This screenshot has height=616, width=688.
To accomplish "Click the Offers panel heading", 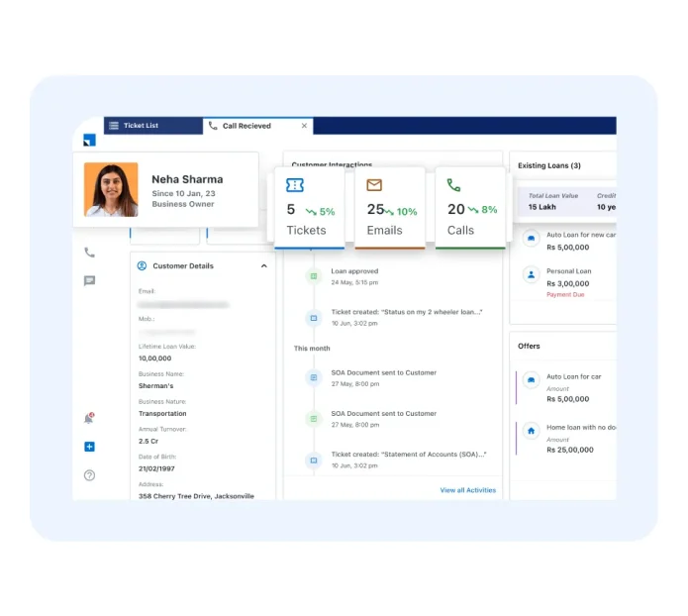I will tap(529, 346).
